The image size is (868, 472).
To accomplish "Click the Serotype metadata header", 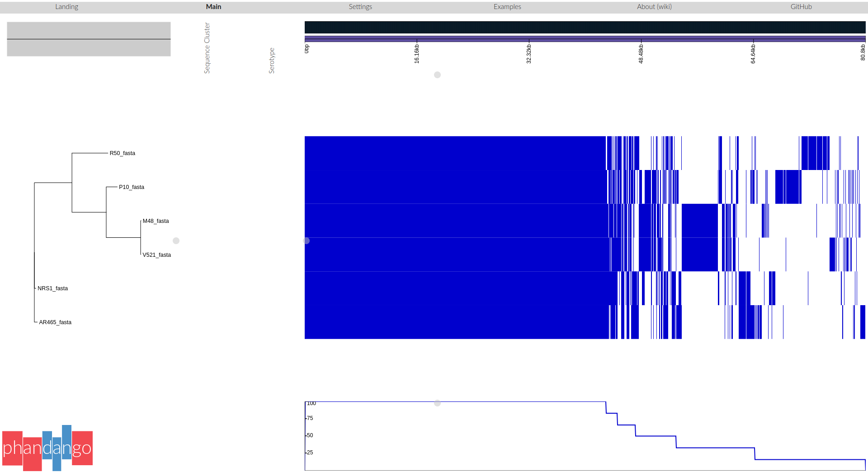I will tap(272, 61).
